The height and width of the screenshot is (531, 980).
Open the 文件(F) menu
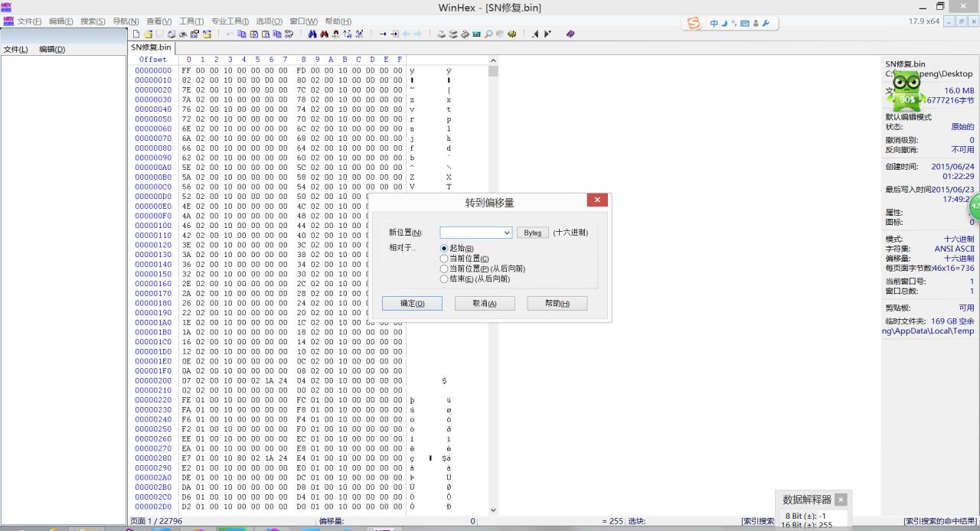(29, 21)
